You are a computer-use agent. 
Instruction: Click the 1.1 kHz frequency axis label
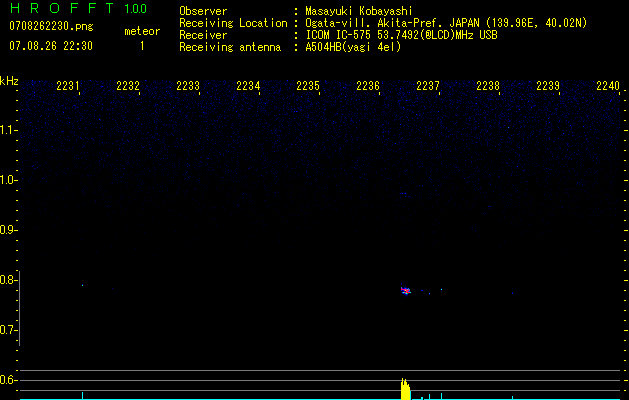[x=8, y=130]
